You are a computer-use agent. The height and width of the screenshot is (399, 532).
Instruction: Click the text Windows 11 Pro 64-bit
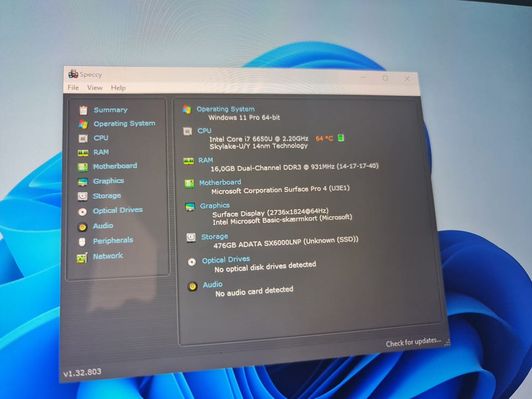(244, 117)
